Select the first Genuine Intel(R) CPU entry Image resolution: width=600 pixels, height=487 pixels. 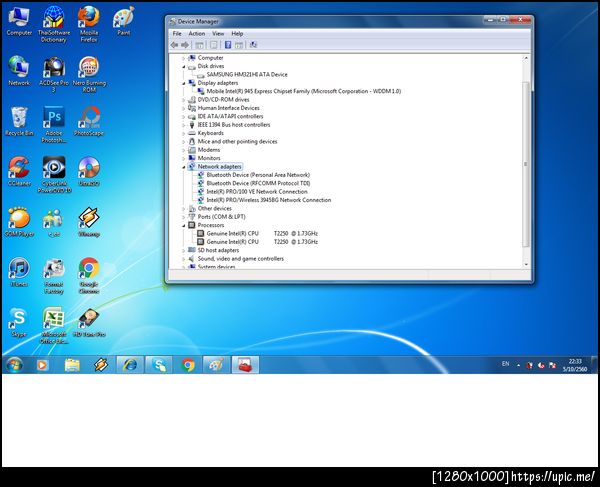coord(262,234)
